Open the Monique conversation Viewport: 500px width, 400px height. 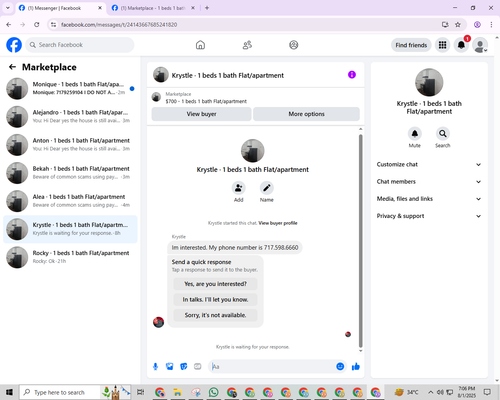point(70,89)
